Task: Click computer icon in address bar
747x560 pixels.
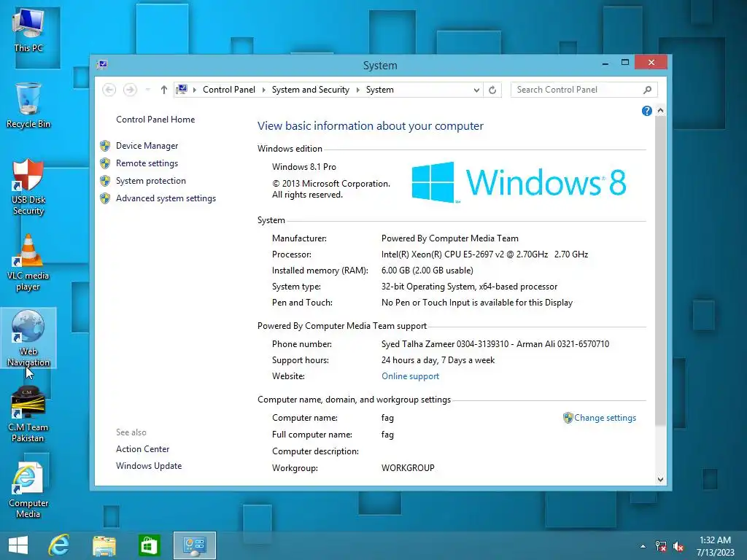Action: pos(182,89)
